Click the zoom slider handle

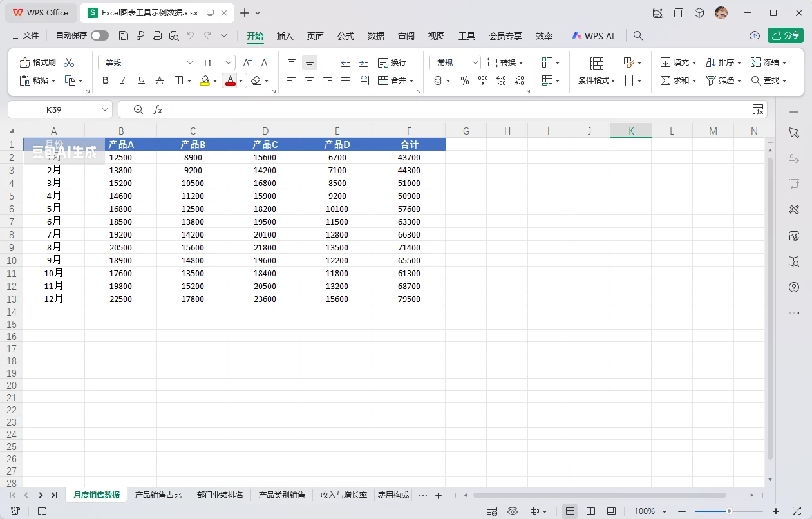(x=729, y=511)
